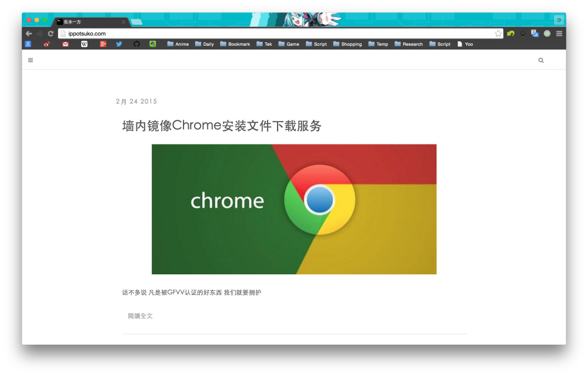Image resolution: width=588 pixels, height=376 pixels.
Task: Open the Google+ bookmark icon
Action: [x=103, y=44]
